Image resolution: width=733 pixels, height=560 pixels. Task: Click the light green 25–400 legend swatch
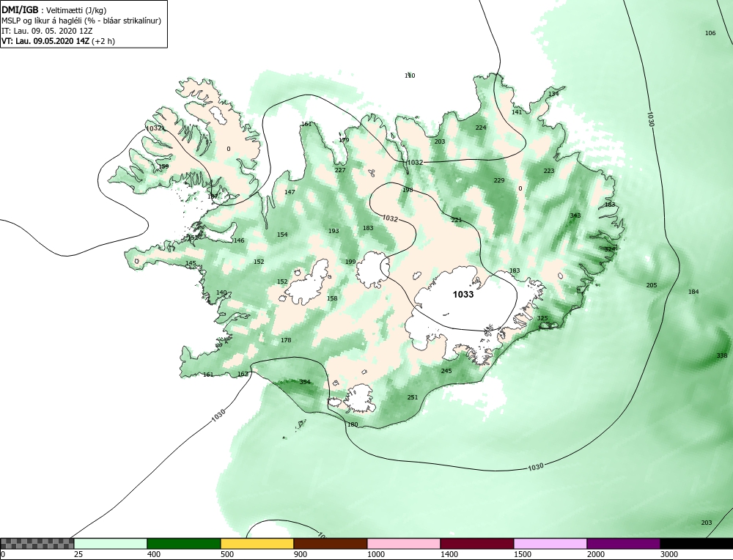pos(111,543)
